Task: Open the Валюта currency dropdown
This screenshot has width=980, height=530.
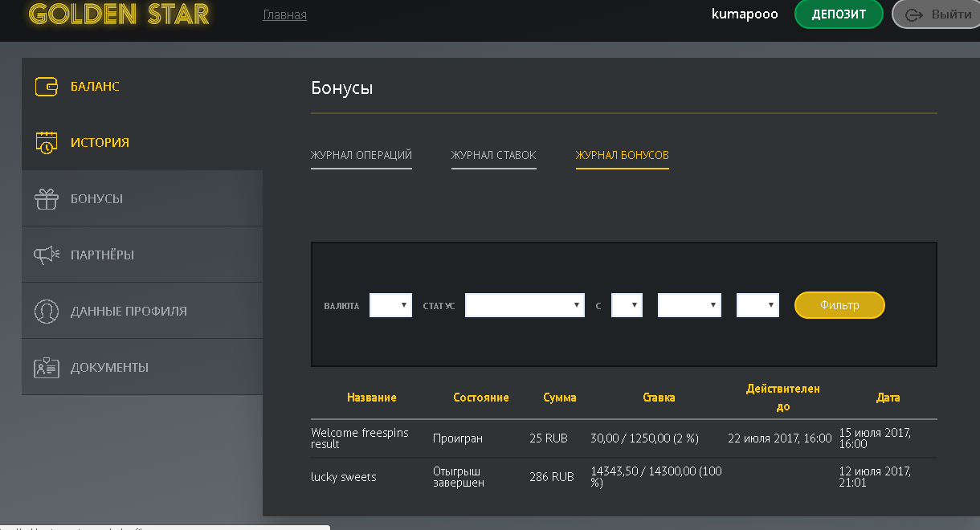Action: 390,305
